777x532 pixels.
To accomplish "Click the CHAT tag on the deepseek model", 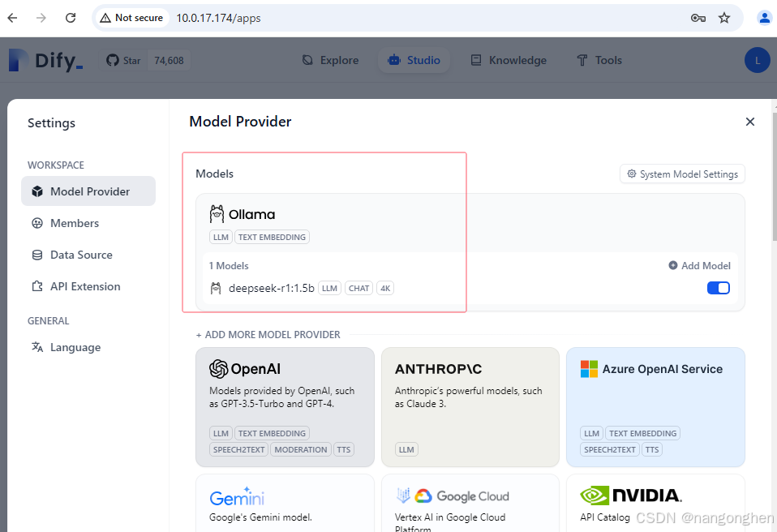I will [358, 288].
